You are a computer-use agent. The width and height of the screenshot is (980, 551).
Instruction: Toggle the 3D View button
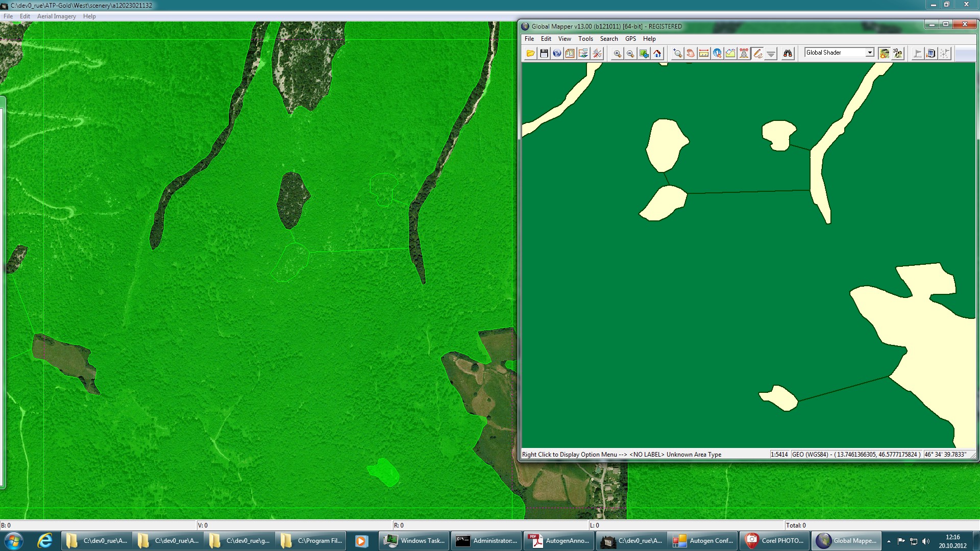coord(897,54)
